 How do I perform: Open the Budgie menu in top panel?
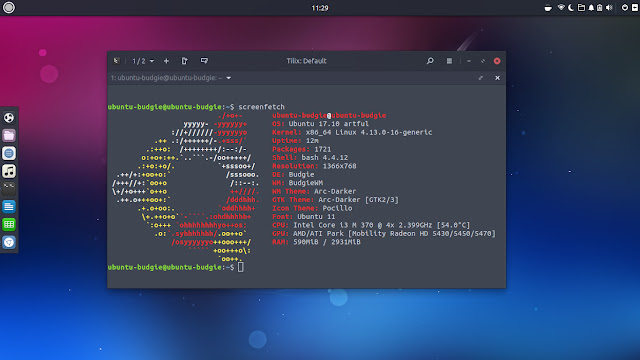pos(9,7)
